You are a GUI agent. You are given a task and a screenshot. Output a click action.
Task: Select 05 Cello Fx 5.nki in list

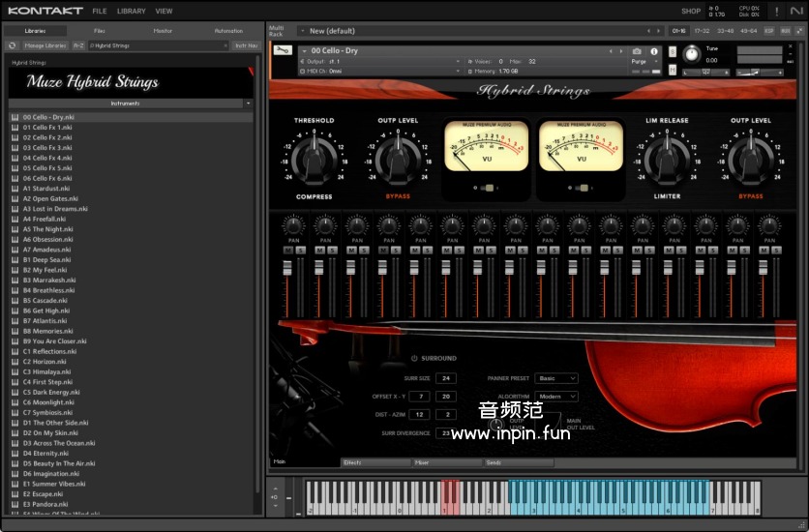(x=48, y=168)
